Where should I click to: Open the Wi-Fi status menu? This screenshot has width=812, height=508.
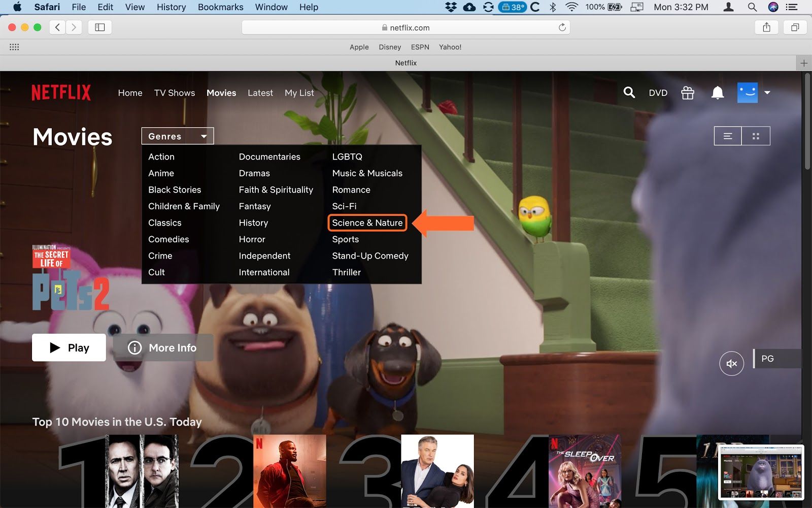coord(572,7)
